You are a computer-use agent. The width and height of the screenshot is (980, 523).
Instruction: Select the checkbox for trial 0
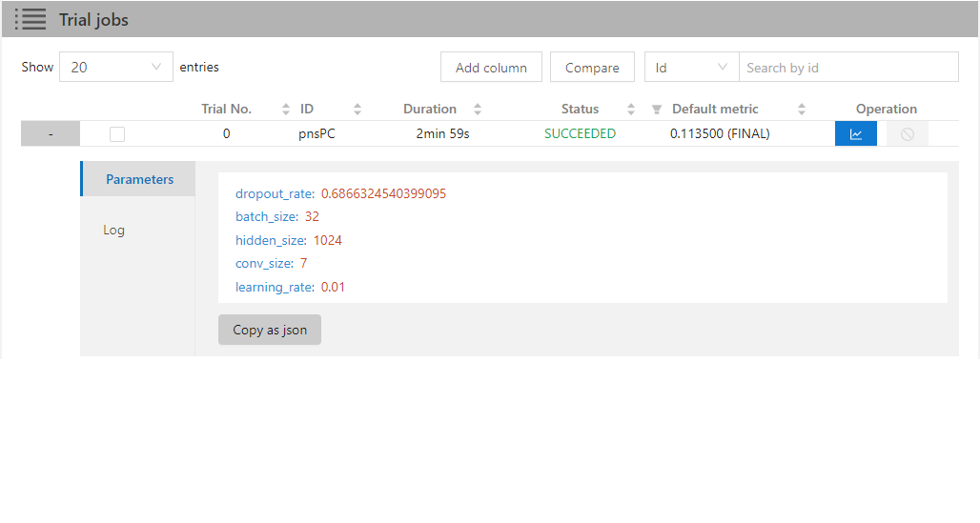click(117, 134)
